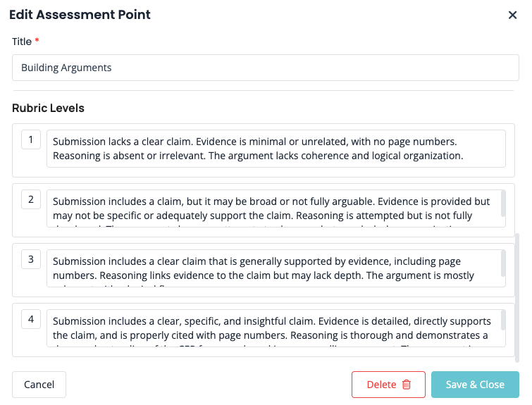This screenshot has height=405, width=532.
Task: Click the trash icon in Delete button
Action: point(407,385)
